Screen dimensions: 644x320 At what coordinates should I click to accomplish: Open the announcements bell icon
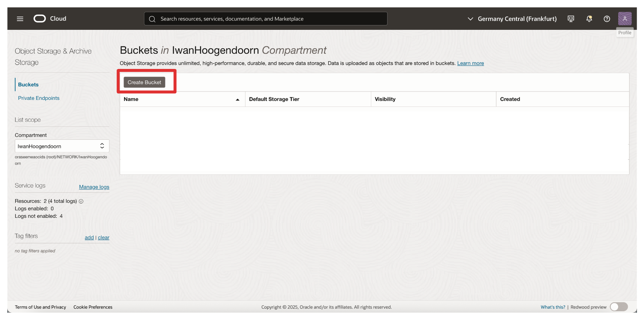pos(589,19)
